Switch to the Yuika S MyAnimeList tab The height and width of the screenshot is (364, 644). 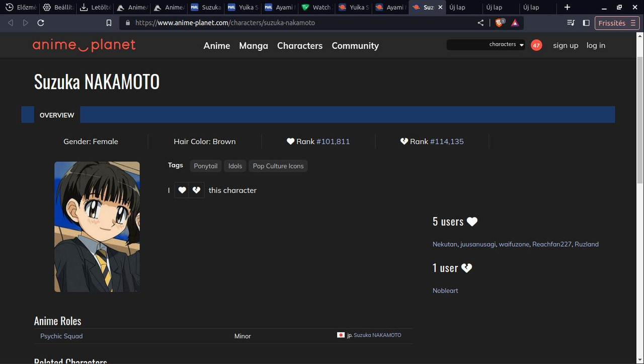242,7
